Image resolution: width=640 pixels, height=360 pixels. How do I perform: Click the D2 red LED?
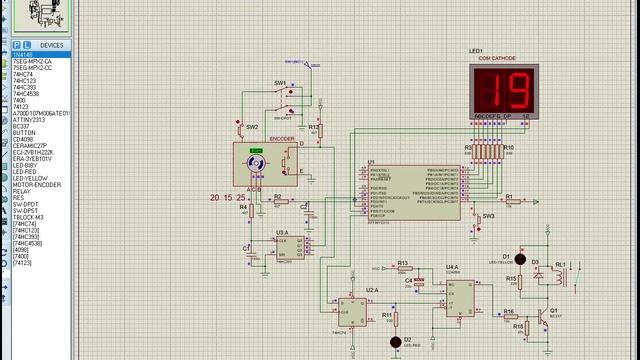point(396,342)
